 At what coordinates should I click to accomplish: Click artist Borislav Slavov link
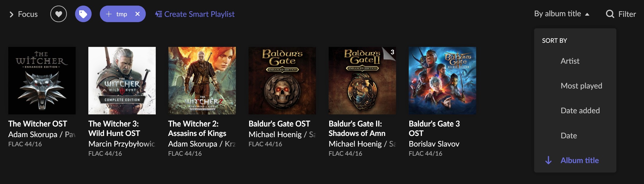pos(434,144)
